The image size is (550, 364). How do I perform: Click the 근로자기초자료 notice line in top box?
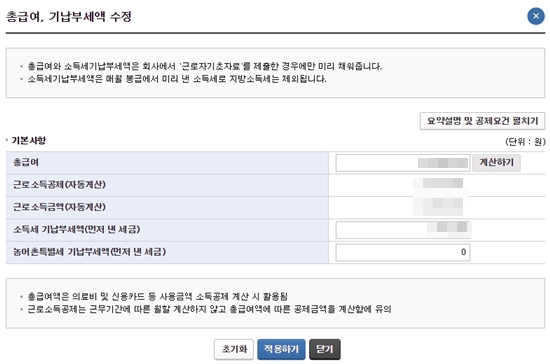pyautogui.click(x=204, y=66)
